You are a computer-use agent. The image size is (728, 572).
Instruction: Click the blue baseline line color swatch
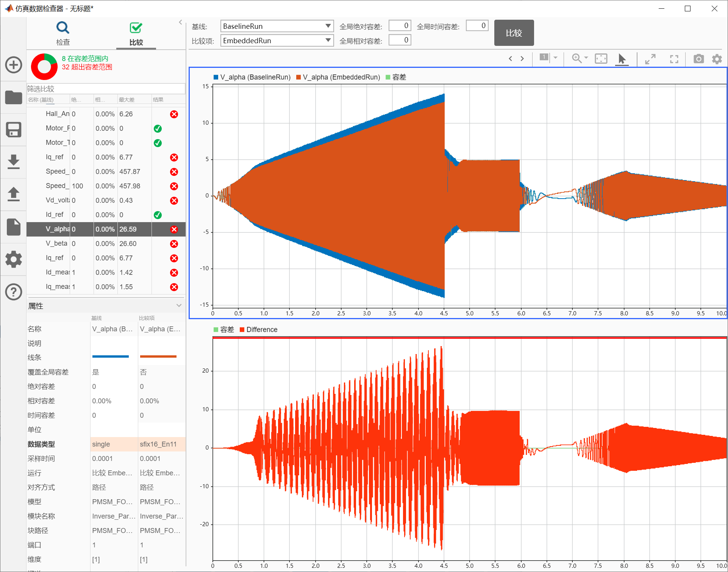pyautogui.click(x=111, y=357)
